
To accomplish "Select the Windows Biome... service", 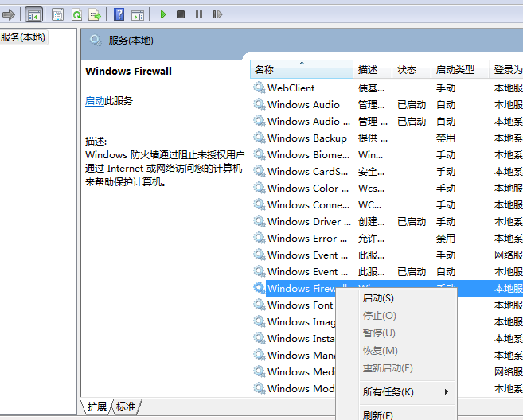I will pos(308,154).
